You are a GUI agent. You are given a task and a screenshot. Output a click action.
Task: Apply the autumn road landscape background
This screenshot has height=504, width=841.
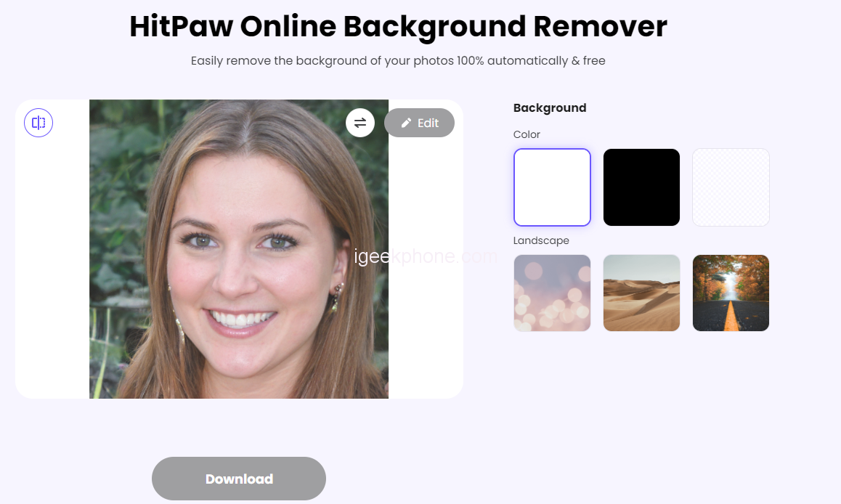(x=731, y=293)
